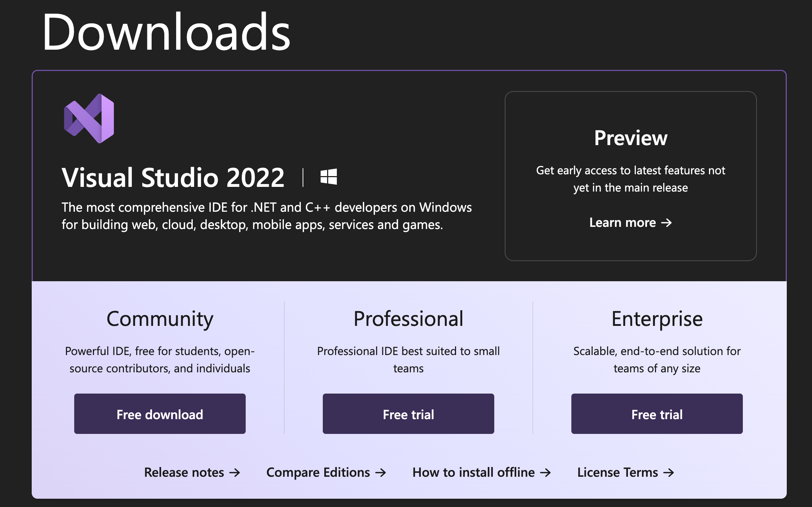Open the Release notes link
812x507 pixels.
click(184, 472)
